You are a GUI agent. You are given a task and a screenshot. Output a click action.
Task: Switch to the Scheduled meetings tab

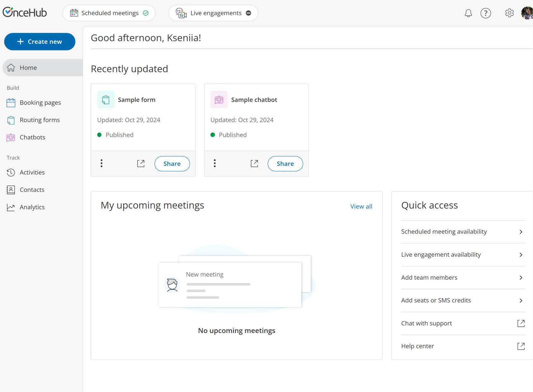[109, 13]
